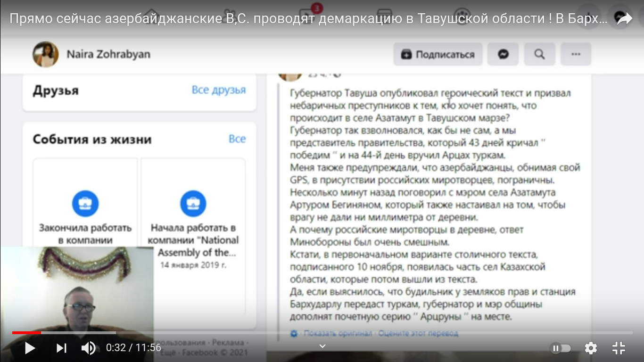The height and width of the screenshot is (362, 644).
Task: Toggle the autoplay switch
Action: click(561, 348)
